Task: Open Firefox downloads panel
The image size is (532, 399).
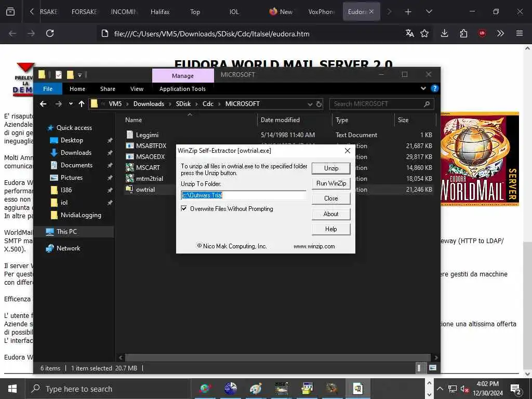Action: (444, 33)
